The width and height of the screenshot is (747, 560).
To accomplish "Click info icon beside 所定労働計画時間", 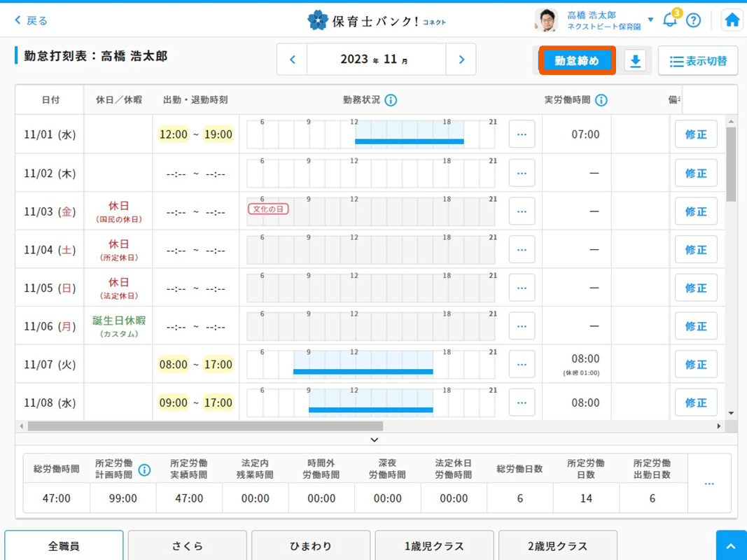I will pyautogui.click(x=144, y=470).
